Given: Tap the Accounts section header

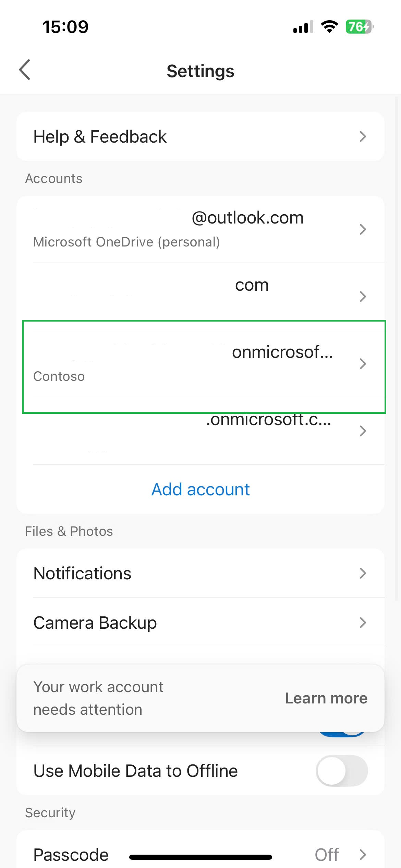Looking at the screenshot, I should coord(54,179).
